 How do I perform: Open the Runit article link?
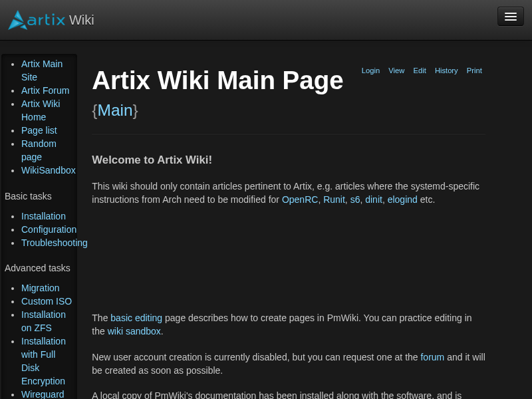click(334, 199)
